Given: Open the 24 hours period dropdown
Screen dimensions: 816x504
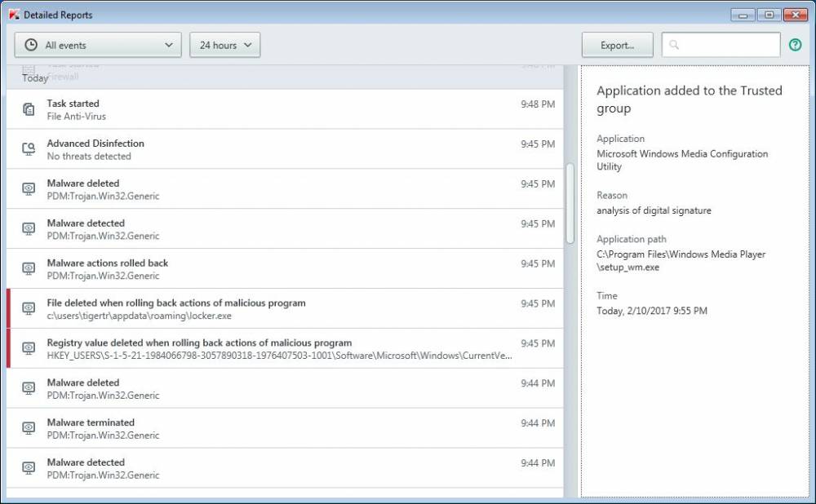Looking at the screenshot, I should (x=225, y=45).
